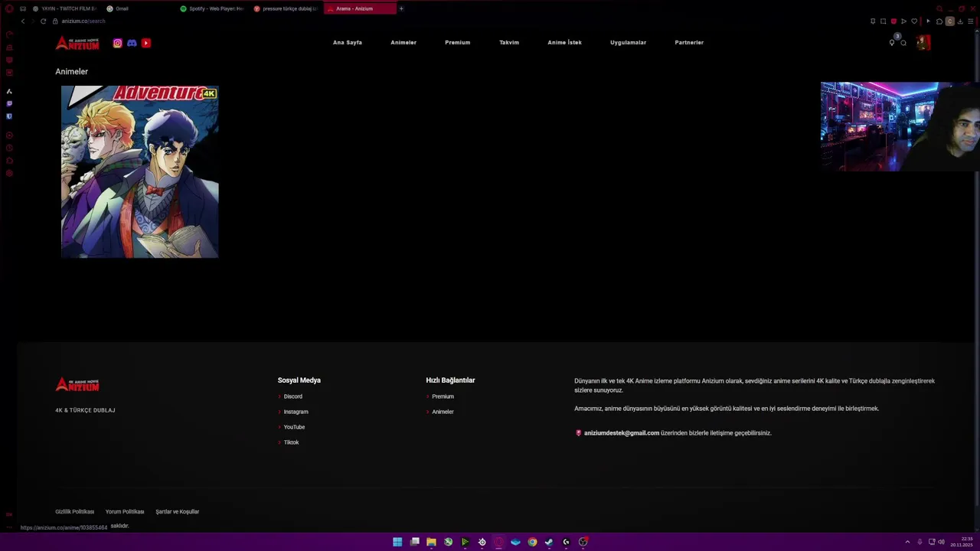This screenshot has height=551, width=980.
Task: Open Animeler under Hızlı Bağlantılar
Action: point(443,412)
